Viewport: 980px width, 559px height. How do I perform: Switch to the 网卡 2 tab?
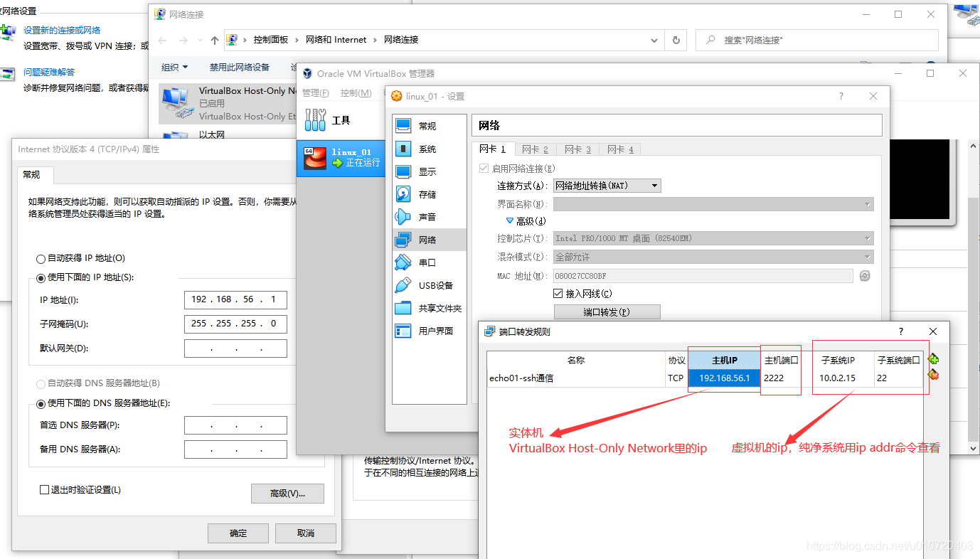click(536, 149)
